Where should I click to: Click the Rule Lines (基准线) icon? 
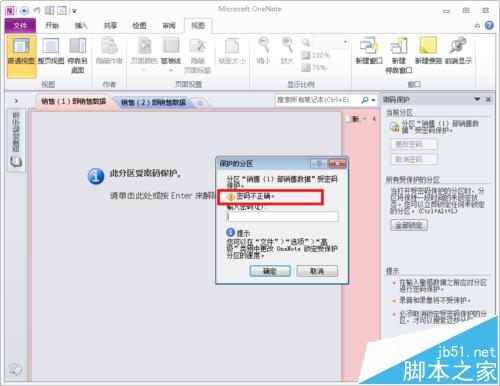(171, 46)
